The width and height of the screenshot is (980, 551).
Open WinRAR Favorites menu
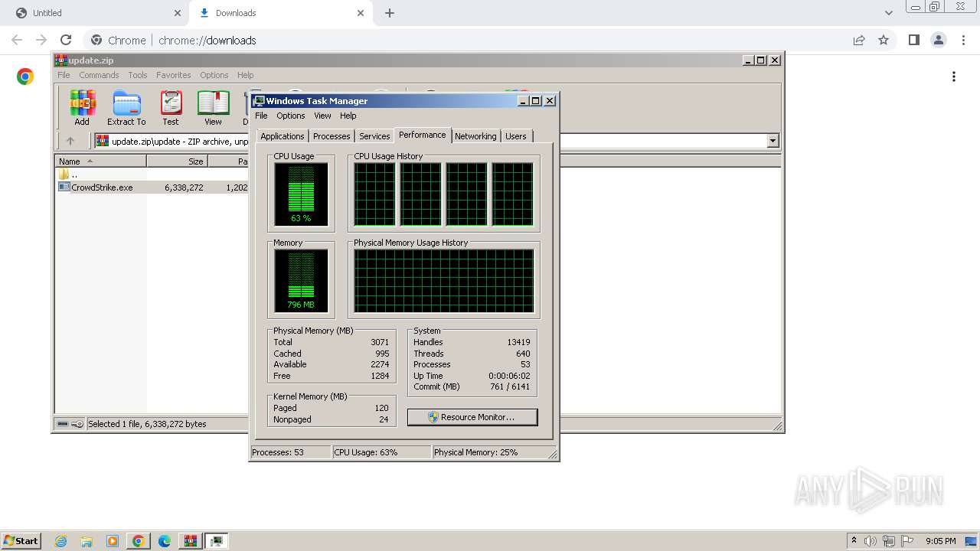click(x=174, y=75)
